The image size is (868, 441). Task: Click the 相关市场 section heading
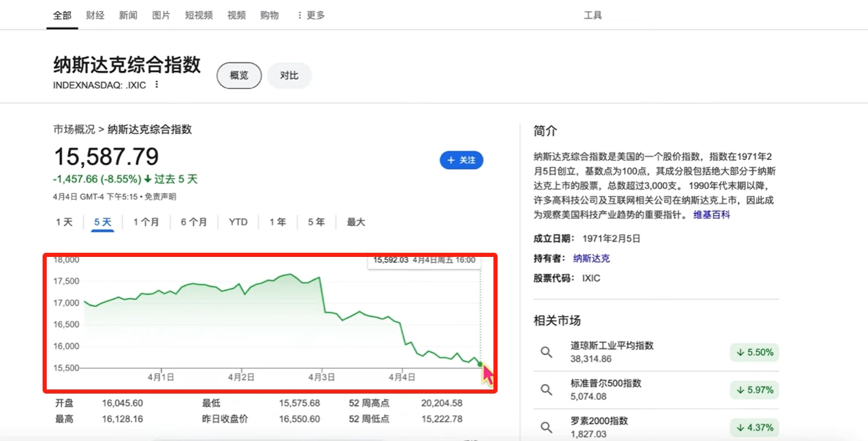(x=557, y=321)
